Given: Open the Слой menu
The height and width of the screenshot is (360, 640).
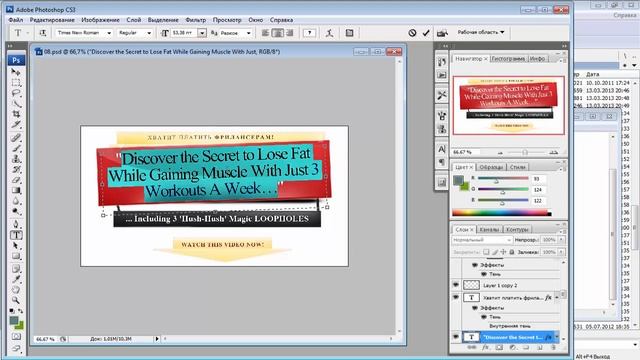Looking at the screenshot, I should tap(133, 20).
